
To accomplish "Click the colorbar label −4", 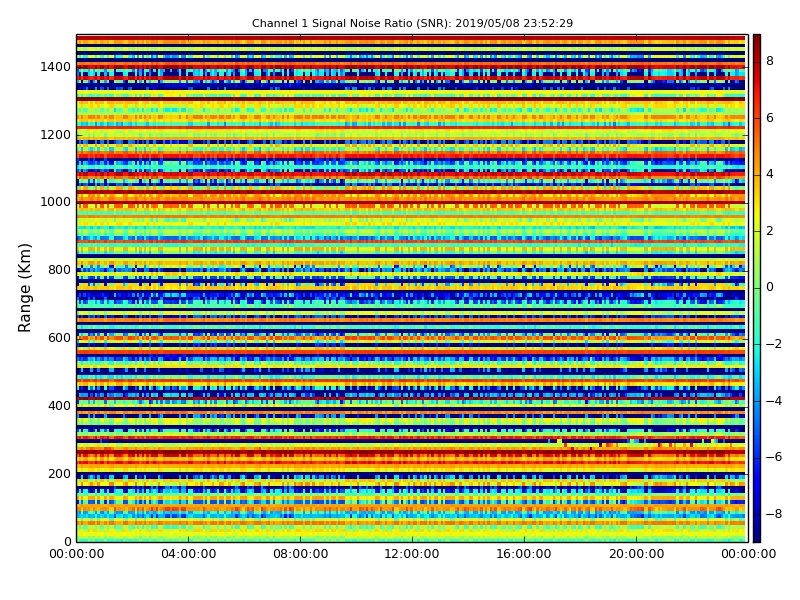I will pos(774,401).
